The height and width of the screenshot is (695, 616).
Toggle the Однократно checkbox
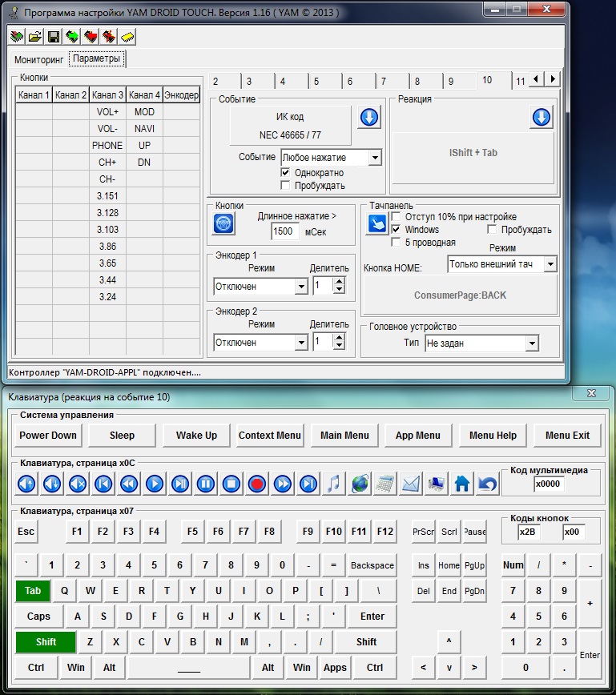pos(286,173)
